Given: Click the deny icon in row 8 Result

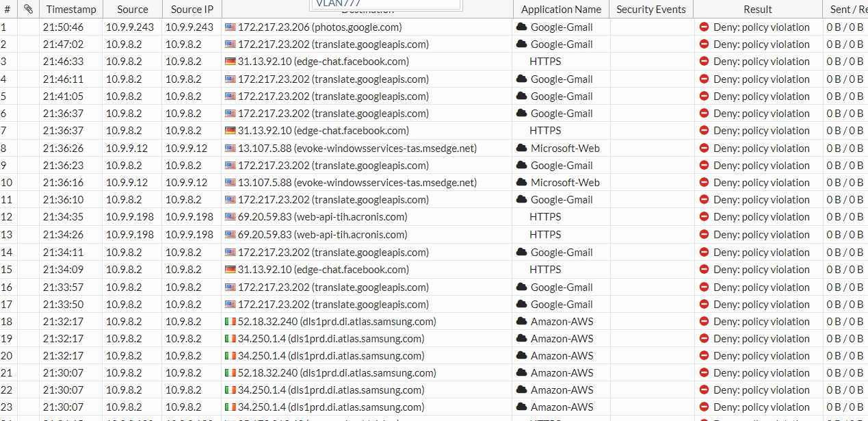Looking at the screenshot, I should pos(704,148).
